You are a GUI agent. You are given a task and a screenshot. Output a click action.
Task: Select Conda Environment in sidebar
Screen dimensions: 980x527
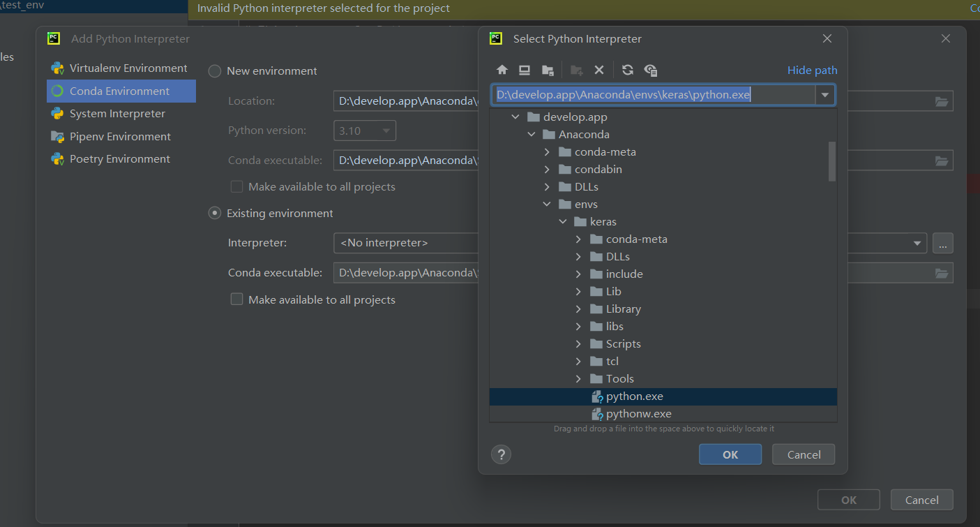(x=121, y=91)
